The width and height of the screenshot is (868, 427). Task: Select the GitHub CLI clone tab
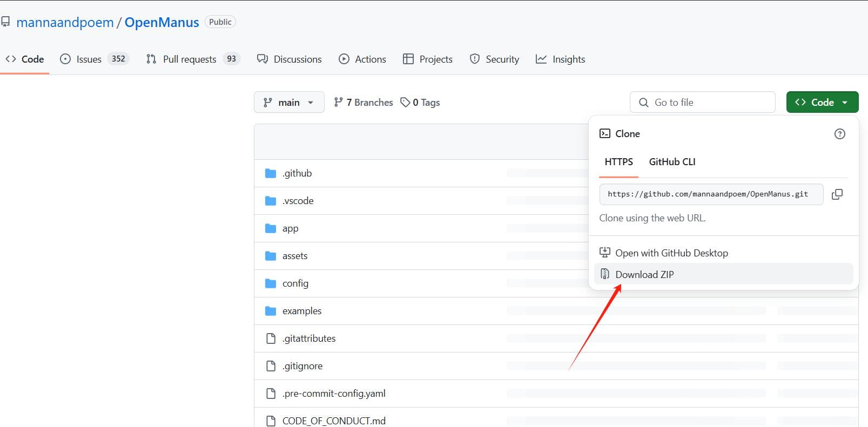[672, 161]
